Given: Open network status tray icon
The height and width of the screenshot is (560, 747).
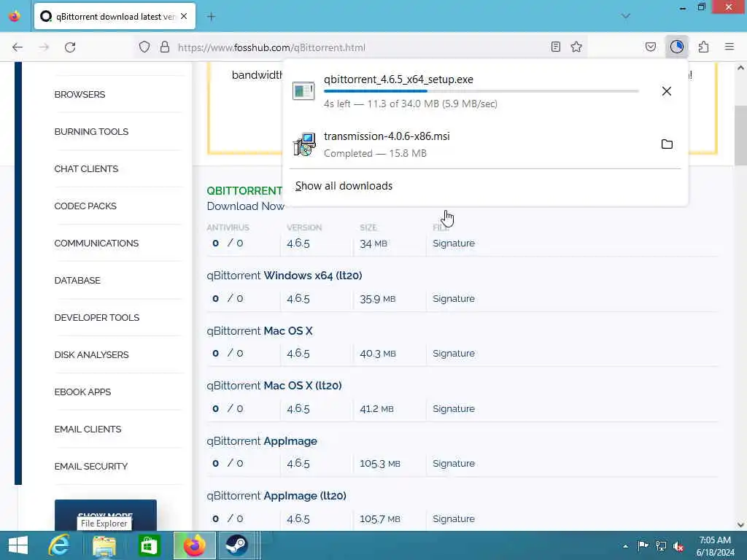Looking at the screenshot, I should click(661, 545).
